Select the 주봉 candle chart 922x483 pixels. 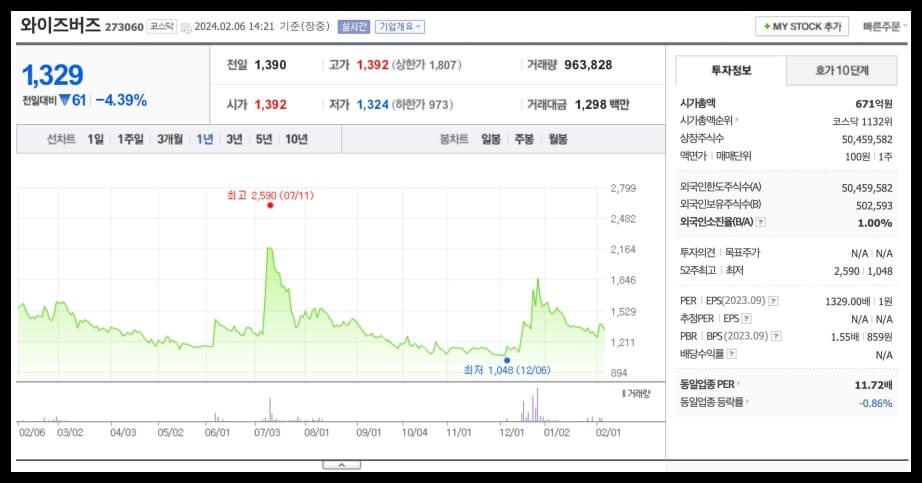(524, 139)
